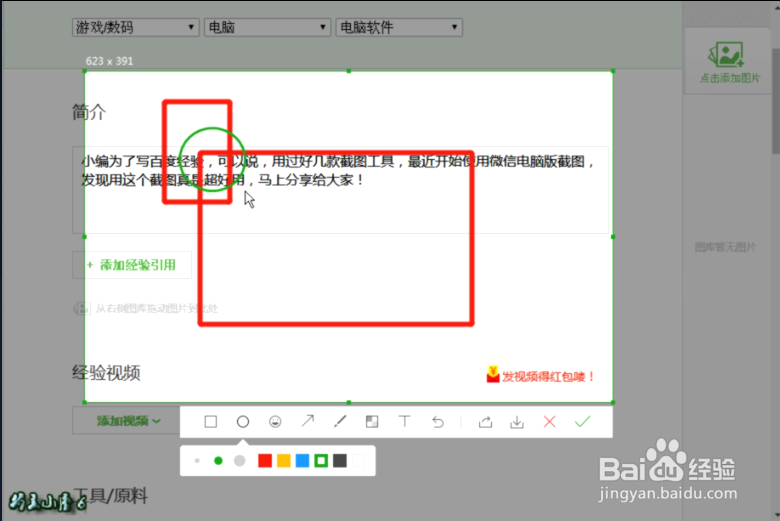Pick the yellow color swatch
The height and width of the screenshot is (521, 780).
(284, 461)
